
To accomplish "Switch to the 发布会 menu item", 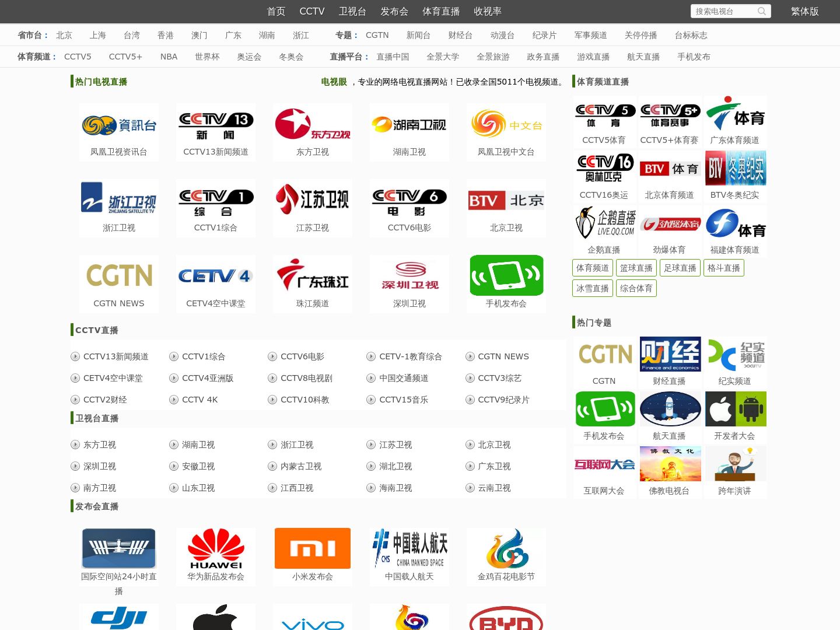I will [x=394, y=11].
